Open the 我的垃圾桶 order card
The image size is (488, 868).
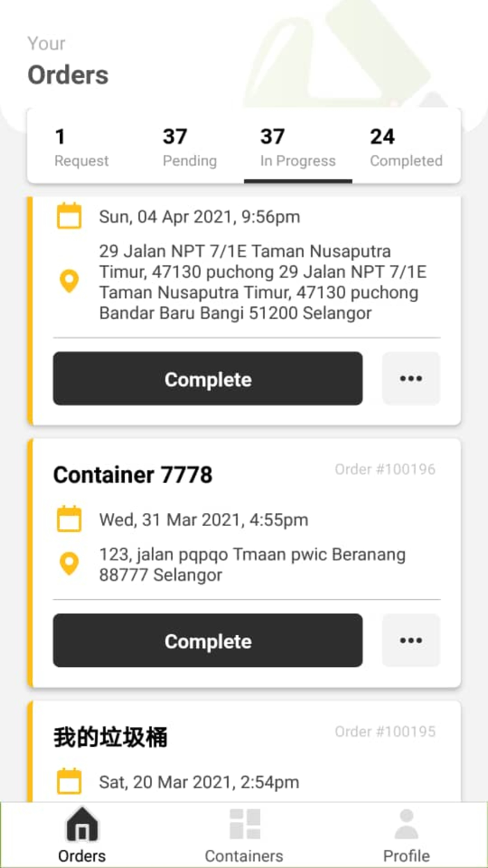[110, 738]
